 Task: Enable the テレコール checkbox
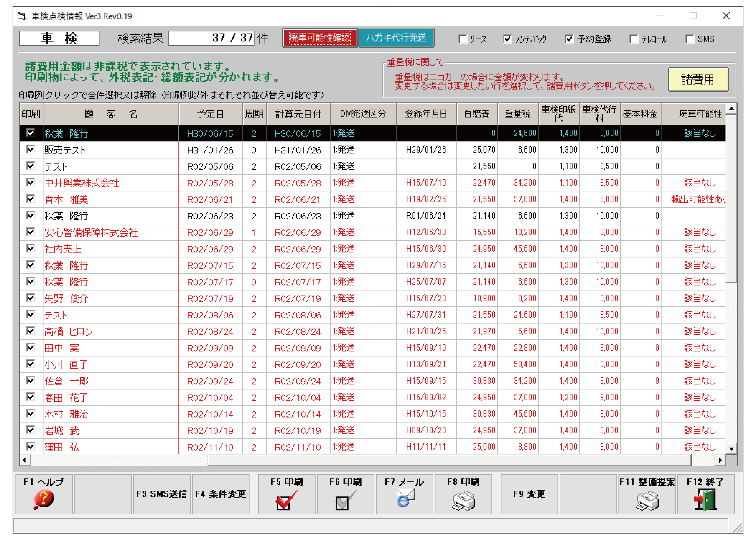tap(634, 39)
